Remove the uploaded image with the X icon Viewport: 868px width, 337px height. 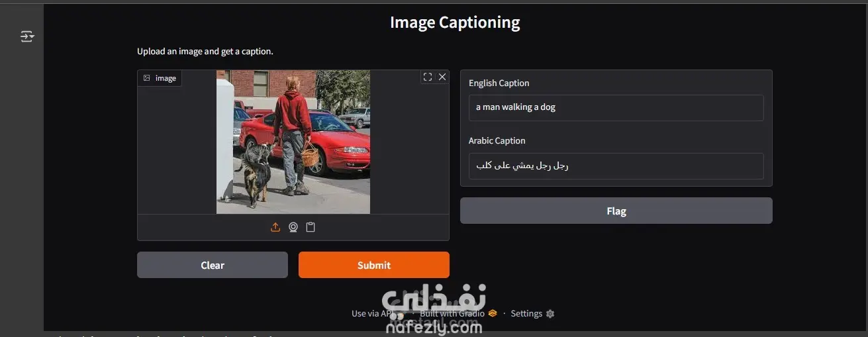coord(442,77)
